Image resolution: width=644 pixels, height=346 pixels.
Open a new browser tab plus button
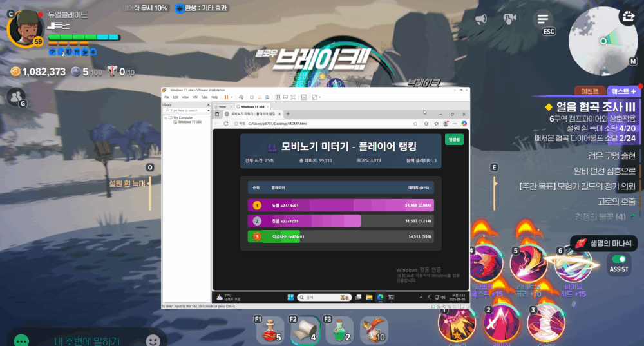tap(288, 114)
